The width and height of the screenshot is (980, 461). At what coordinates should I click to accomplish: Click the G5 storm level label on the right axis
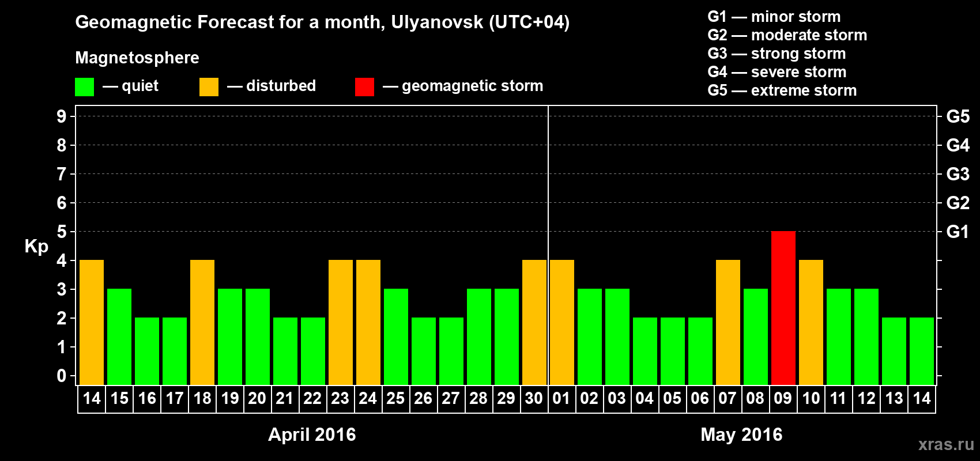pos(958,116)
